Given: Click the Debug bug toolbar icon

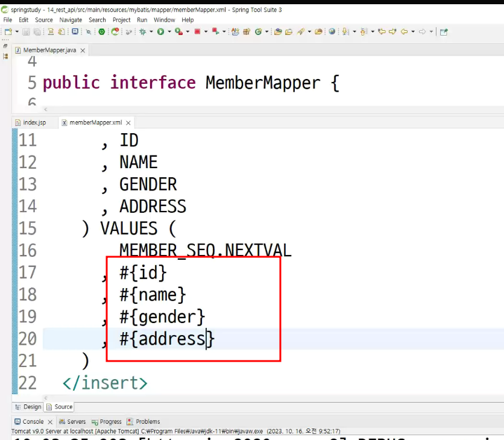Looking at the screenshot, I should click(143, 31).
